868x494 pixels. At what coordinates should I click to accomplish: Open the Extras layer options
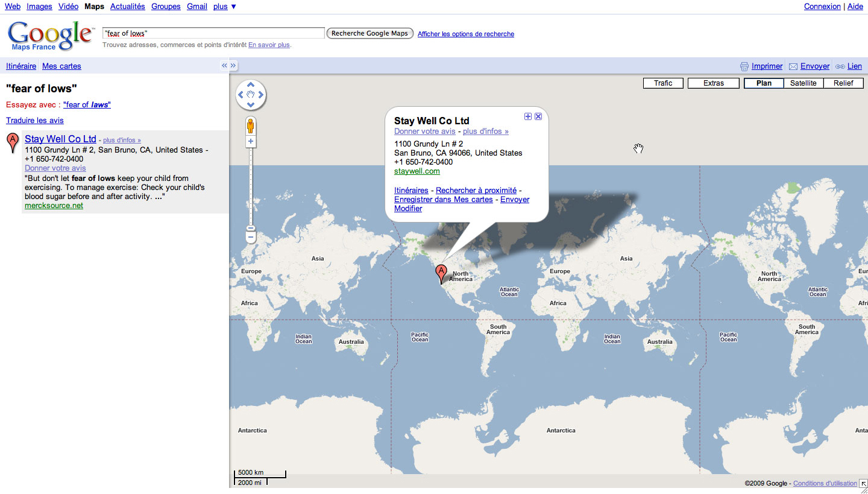pyautogui.click(x=714, y=83)
